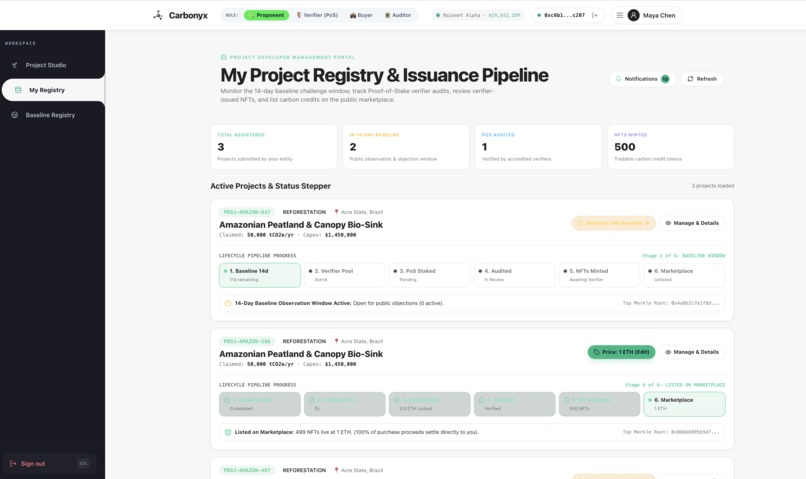Select step 5. NFTs Minted in PROJ-AMAZON-847
Image resolution: width=806 pixels, height=479 pixels.
tap(599, 275)
